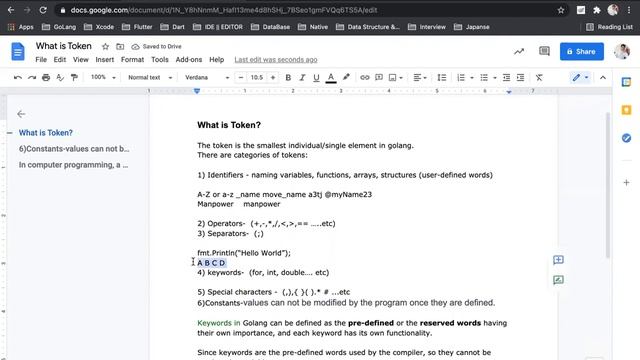The width and height of the screenshot is (640, 360).
Task: Click the Redo icon in toolbar
Action: (32, 78)
